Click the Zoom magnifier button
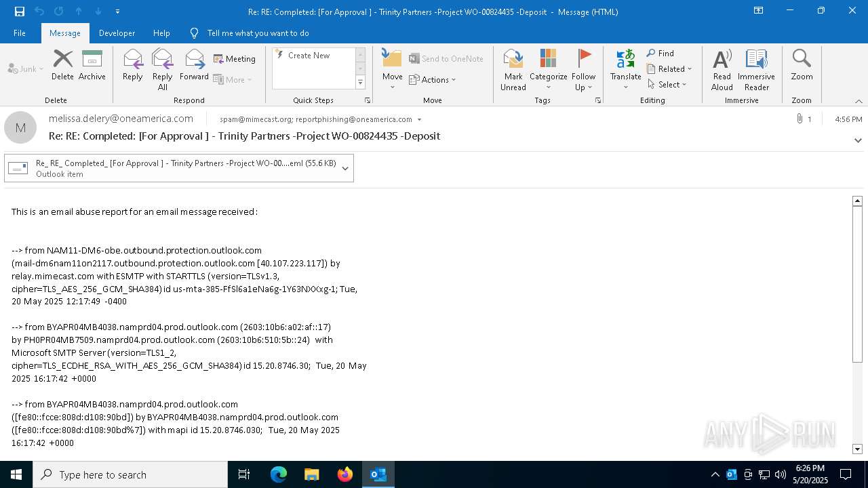 pos(802,65)
